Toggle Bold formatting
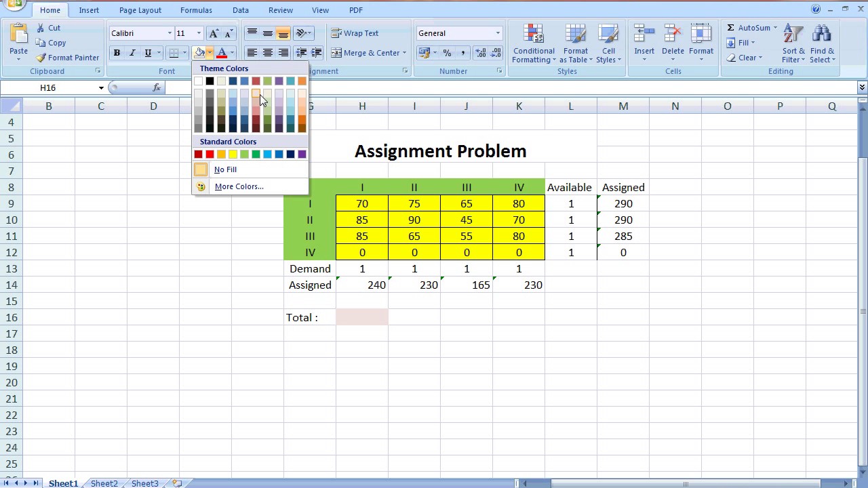The height and width of the screenshot is (488, 868). coord(117,53)
